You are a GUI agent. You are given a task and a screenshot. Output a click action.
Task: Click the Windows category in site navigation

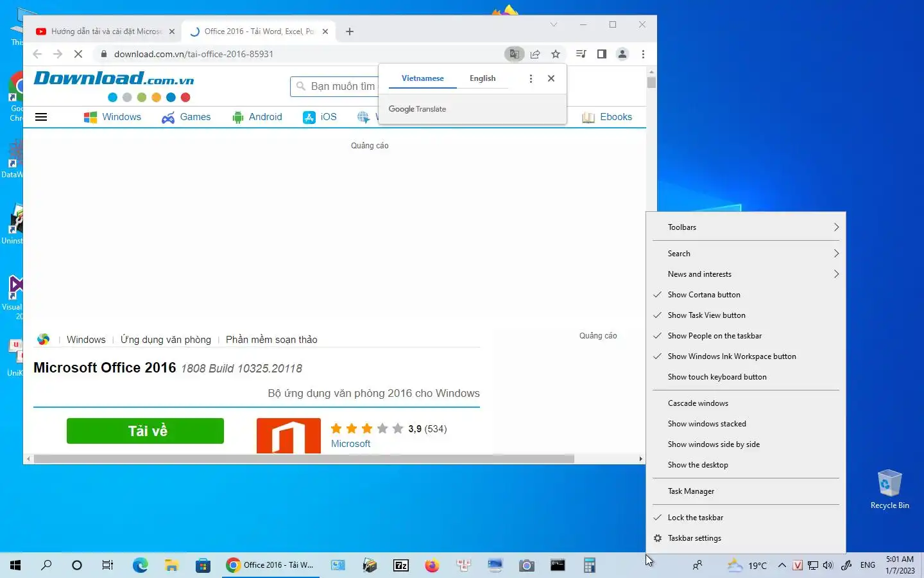click(112, 117)
